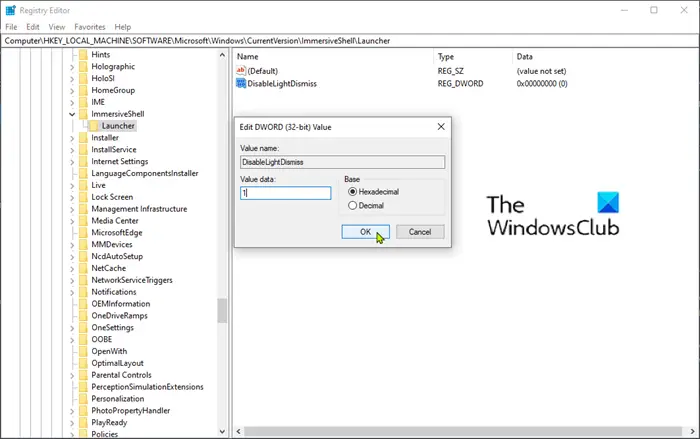Click the ImmersiveShell folder icon
Viewport: 700px width, 439px height.
pyautogui.click(x=83, y=114)
